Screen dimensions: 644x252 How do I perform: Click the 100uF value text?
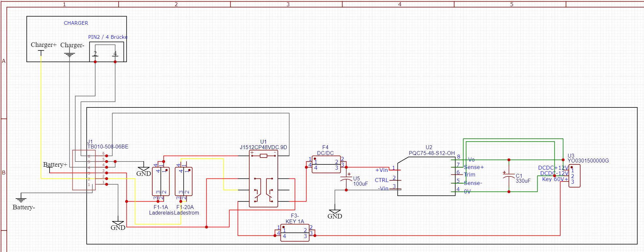361,184
